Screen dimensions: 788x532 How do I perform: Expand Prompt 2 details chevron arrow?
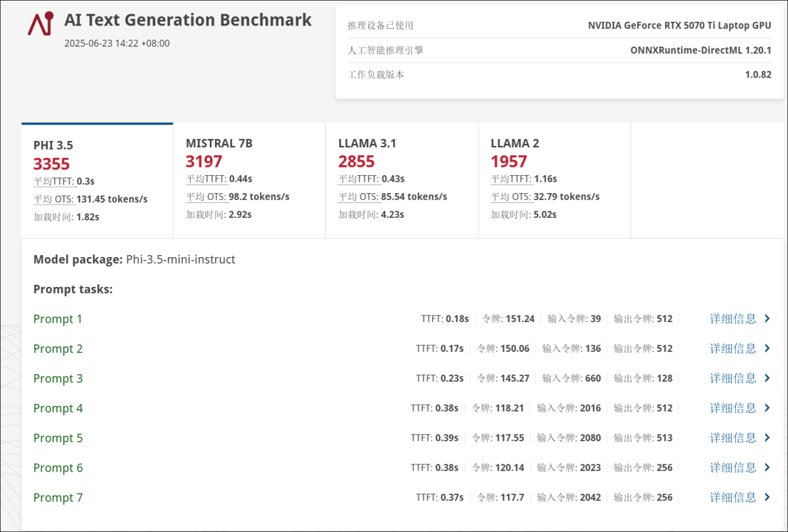768,348
